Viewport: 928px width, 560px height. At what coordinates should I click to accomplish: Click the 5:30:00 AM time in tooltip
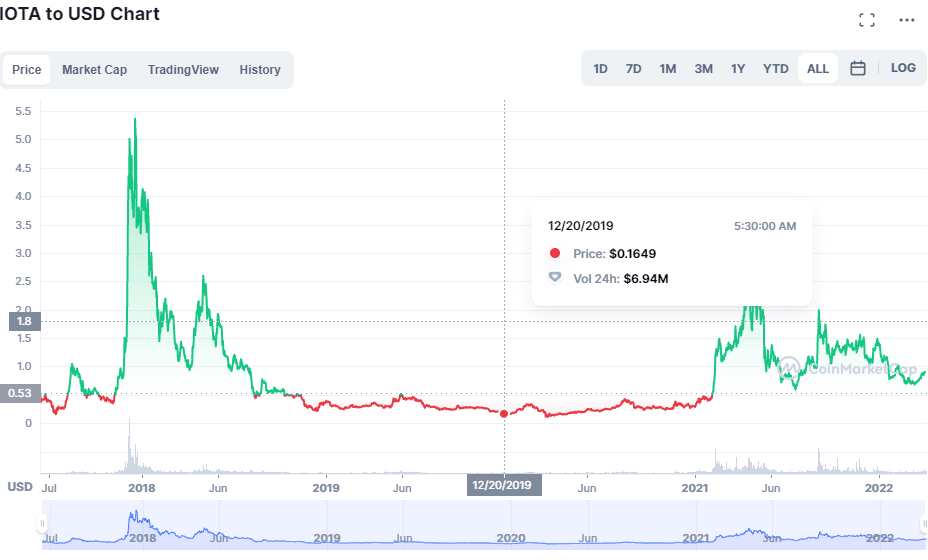(765, 226)
